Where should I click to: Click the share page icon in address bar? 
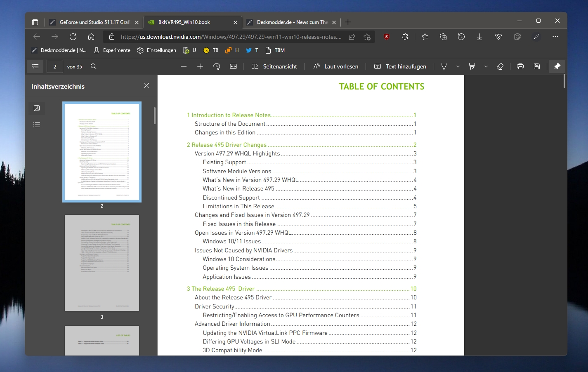tap(352, 37)
